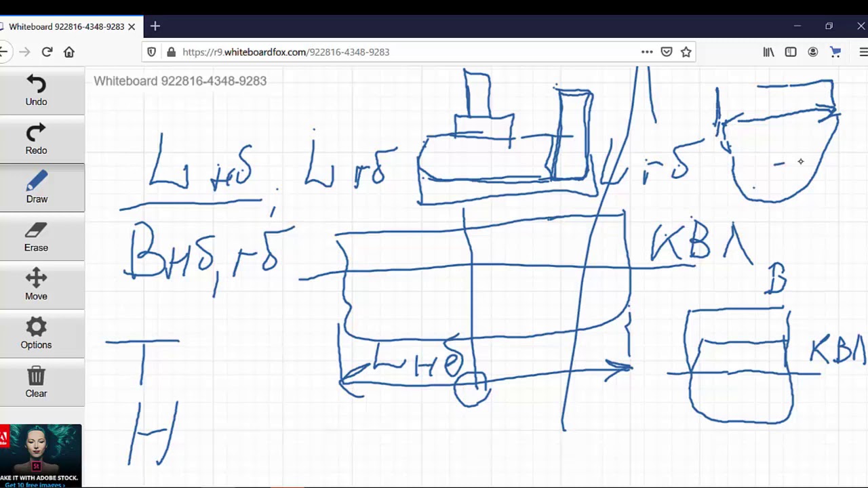Reload the page in browser
This screenshot has width=868, height=488.
47,52
